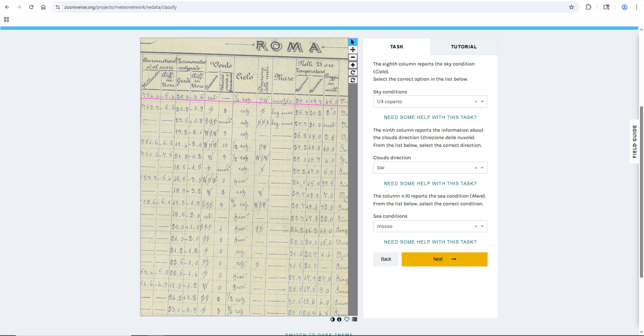The image size is (644, 336).
Task: Clear the Clouds direction selection
Action: (x=476, y=168)
